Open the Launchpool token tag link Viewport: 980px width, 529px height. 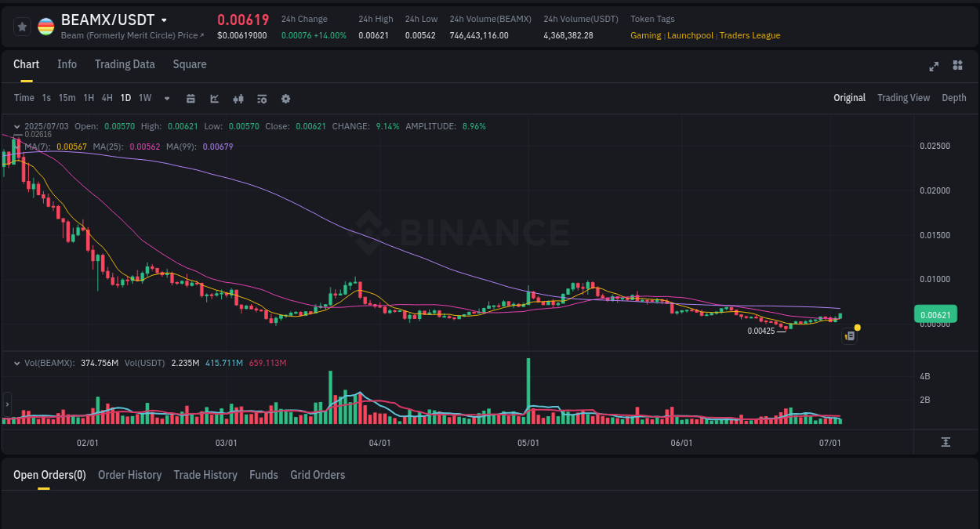[690, 35]
